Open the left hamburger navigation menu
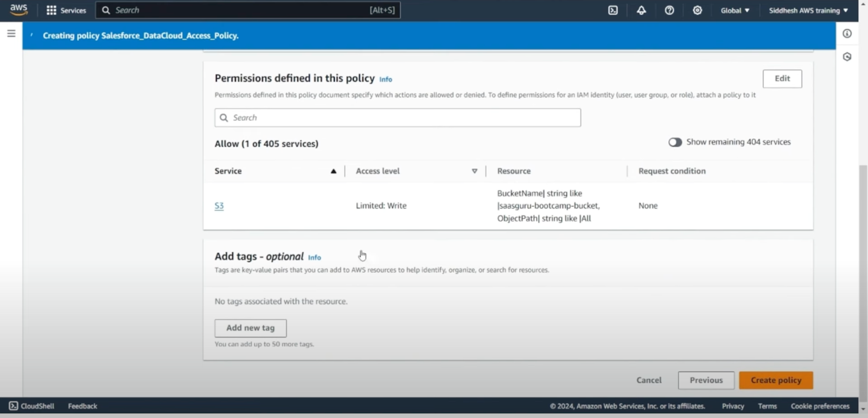 click(x=11, y=34)
